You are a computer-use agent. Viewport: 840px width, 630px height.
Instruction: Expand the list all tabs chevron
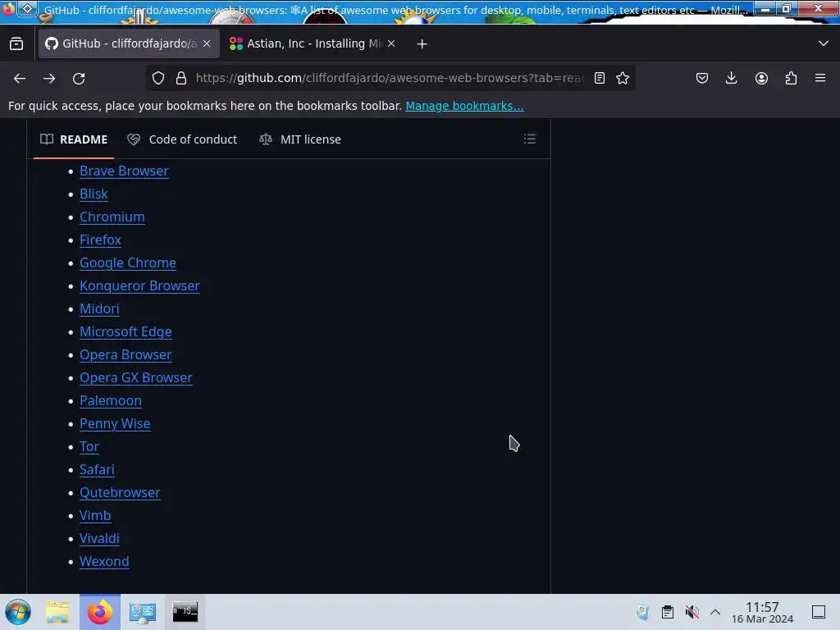coord(824,43)
